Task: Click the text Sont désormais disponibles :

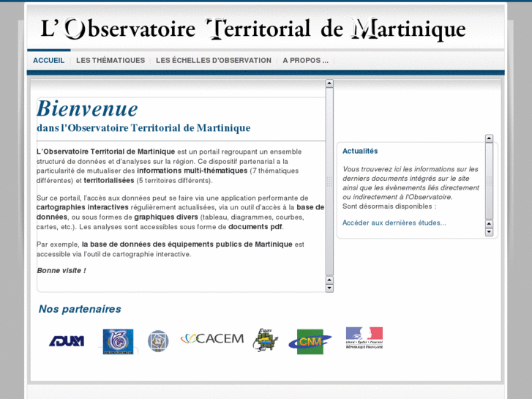Action: click(x=389, y=206)
